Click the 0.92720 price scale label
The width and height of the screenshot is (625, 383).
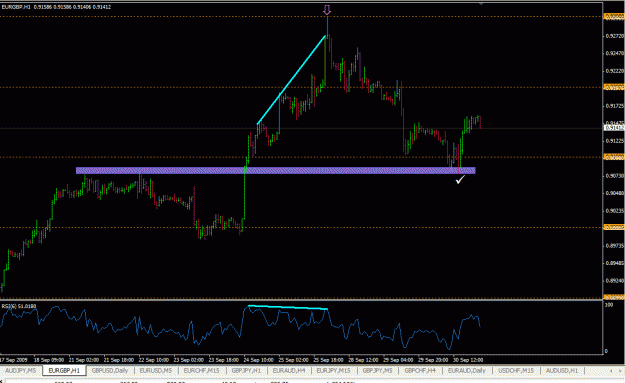[x=614, y=36]
